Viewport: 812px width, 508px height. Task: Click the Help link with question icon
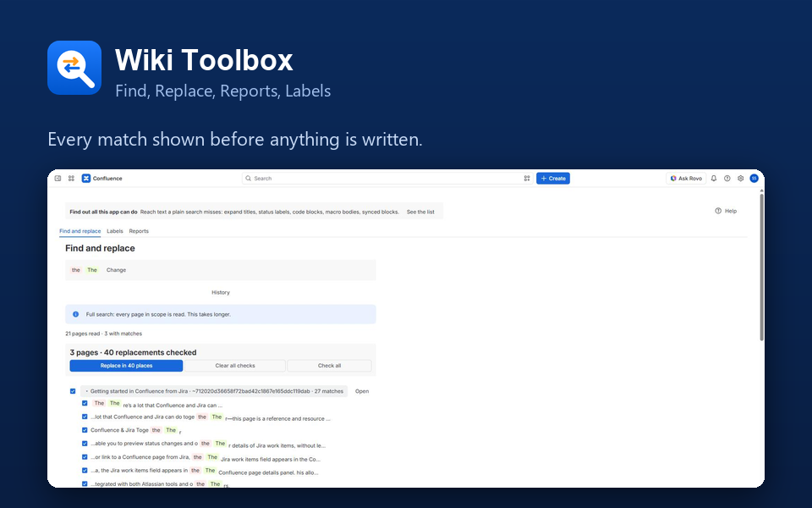click(x=726, y=211)
